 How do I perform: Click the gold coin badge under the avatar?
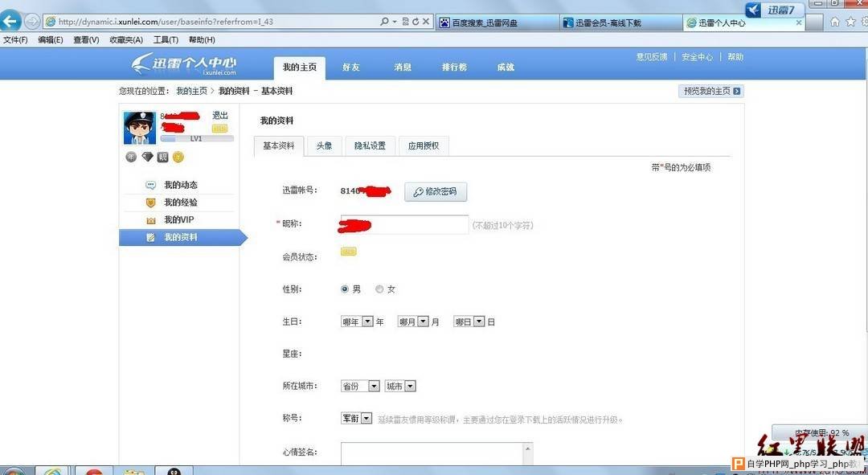click(x=178, y=158)
